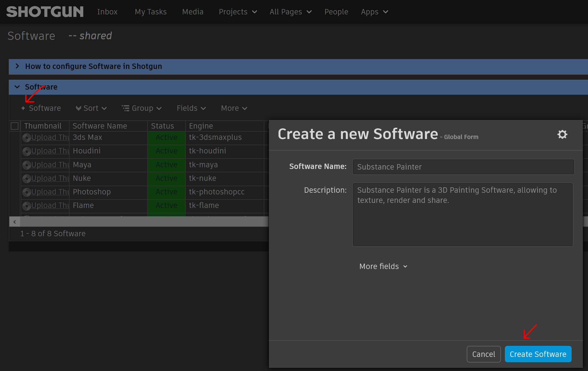Collapse the Software section header
The width and height of the screenshot is (588, 371).
pos(18,87)
